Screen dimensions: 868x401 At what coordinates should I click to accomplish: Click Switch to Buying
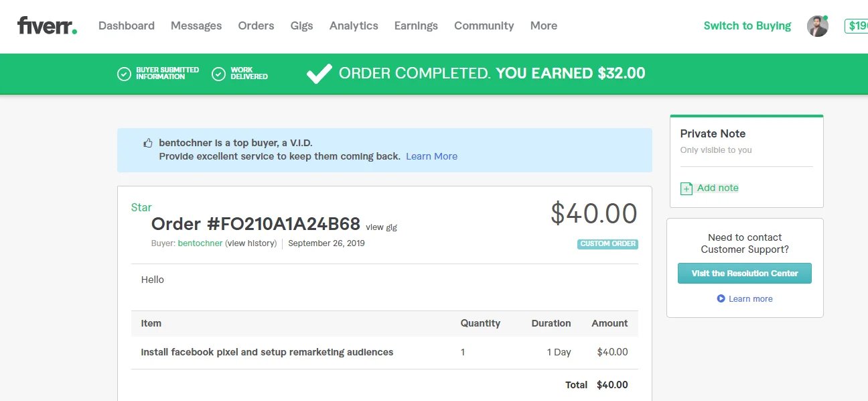click(x=747, y=25)
